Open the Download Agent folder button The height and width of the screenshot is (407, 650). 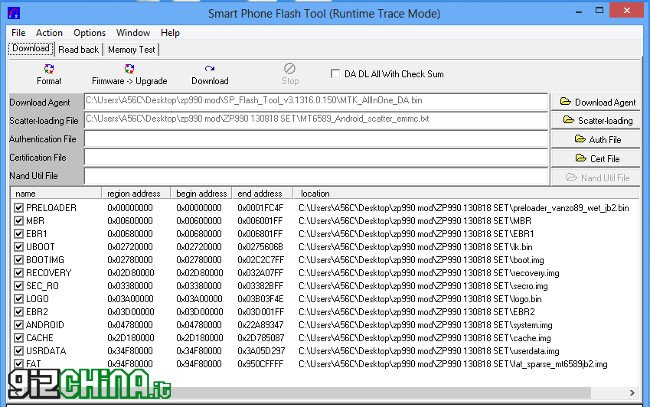(596, 102)
